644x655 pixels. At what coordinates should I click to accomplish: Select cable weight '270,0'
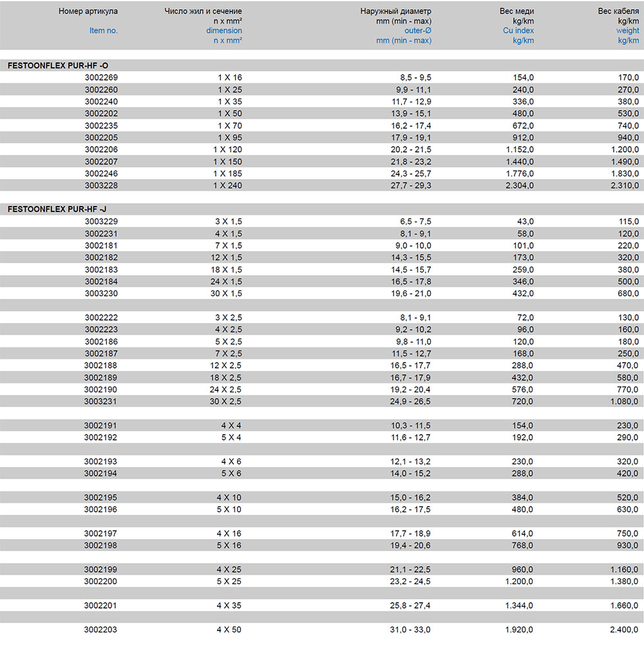628,90
